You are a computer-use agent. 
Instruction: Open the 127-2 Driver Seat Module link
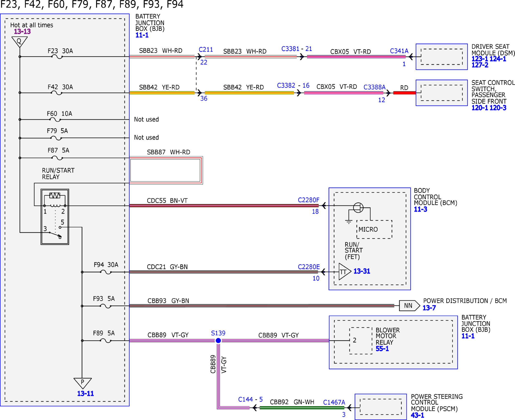[480, 65]
